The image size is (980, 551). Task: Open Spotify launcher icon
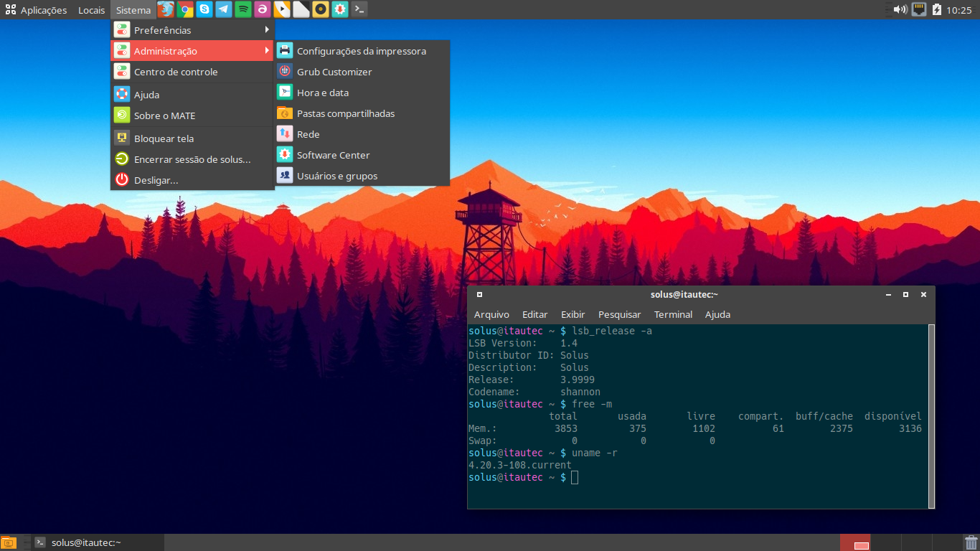click(243, 10)
